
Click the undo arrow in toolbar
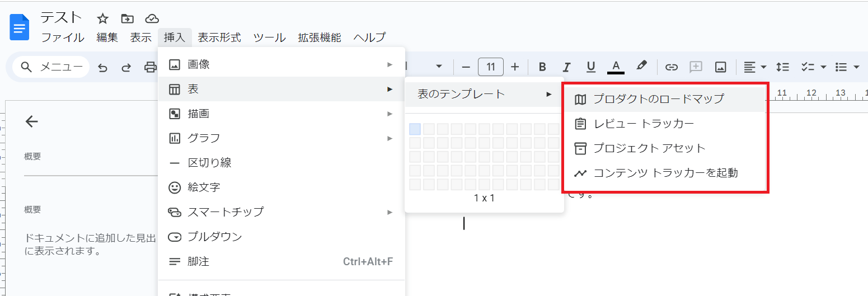tap(102, 68)
